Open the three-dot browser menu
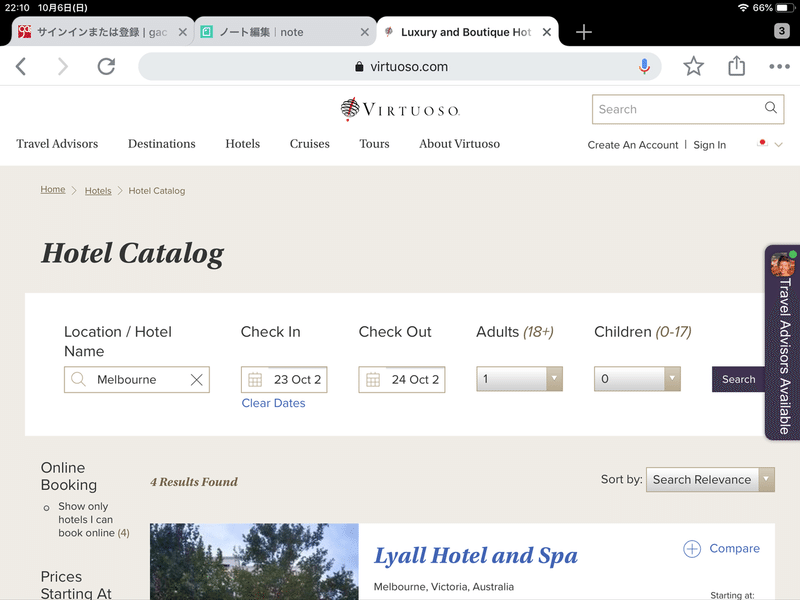 pos(779,66)
